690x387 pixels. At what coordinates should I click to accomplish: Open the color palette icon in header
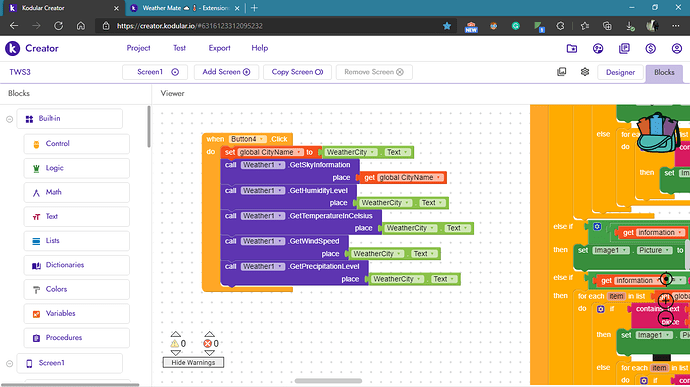[x=598, y=48]
